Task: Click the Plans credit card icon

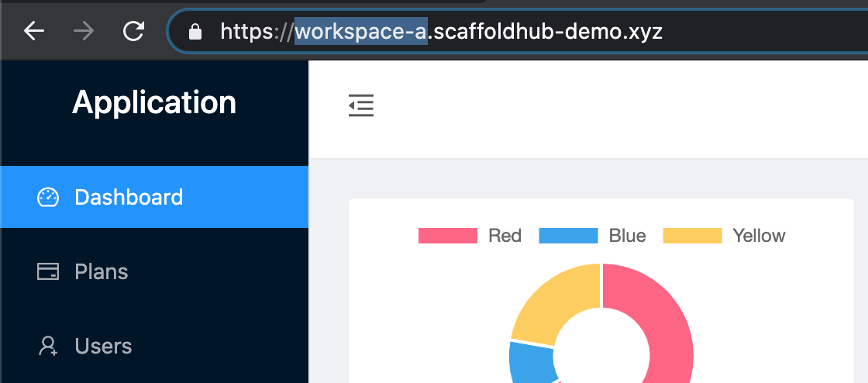Action: click(48, 272)
